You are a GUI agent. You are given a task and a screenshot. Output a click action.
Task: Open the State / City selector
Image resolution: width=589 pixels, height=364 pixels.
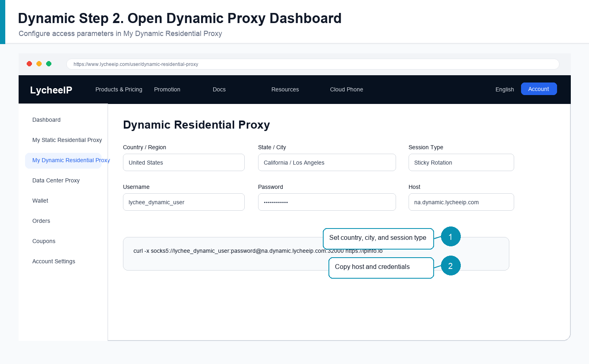point(327,163)
